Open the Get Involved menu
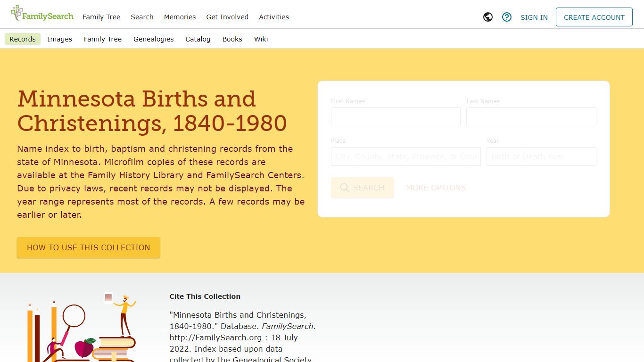This screenshot has width=644, height=362. point(227,17)
